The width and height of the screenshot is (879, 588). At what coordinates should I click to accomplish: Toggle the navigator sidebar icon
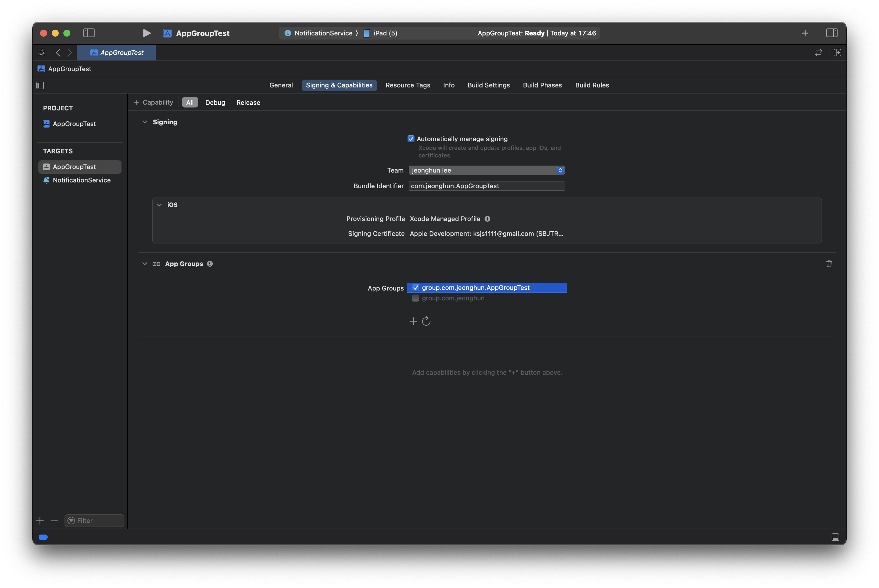[x=89, y=33]
